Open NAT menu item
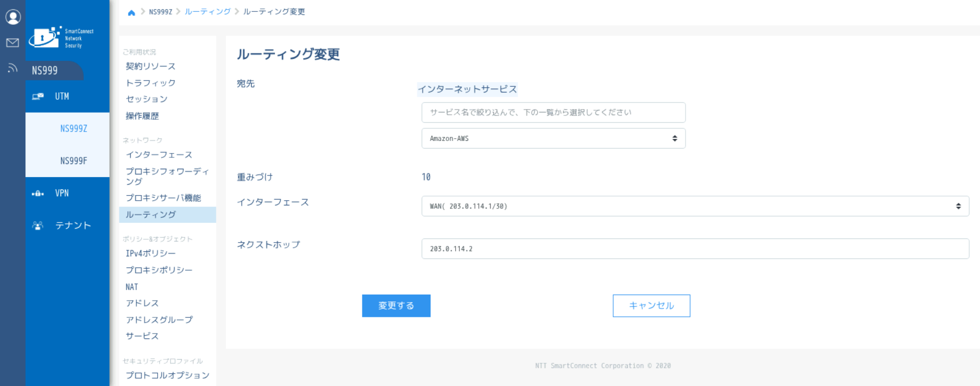 [132, 287]
